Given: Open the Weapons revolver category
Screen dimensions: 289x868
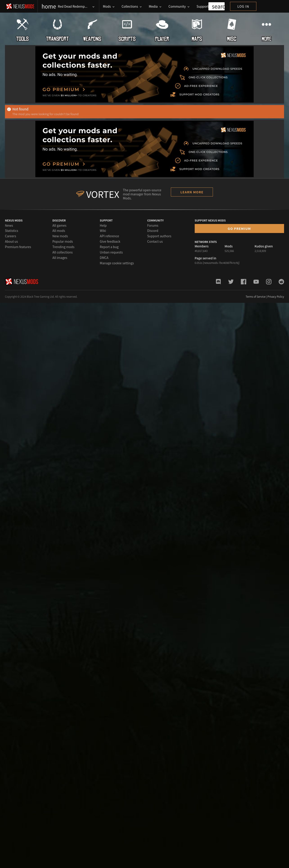Looking at the screenshot, I should coord(92,30).
